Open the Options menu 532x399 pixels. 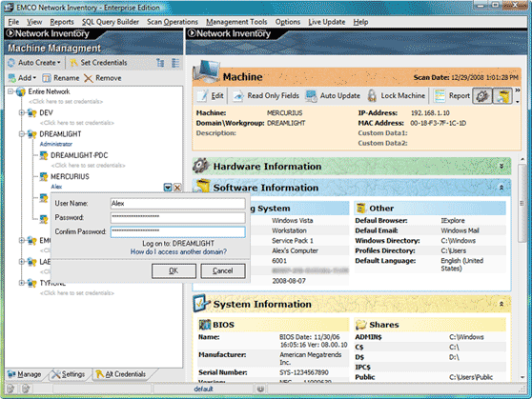click(288, 22)
